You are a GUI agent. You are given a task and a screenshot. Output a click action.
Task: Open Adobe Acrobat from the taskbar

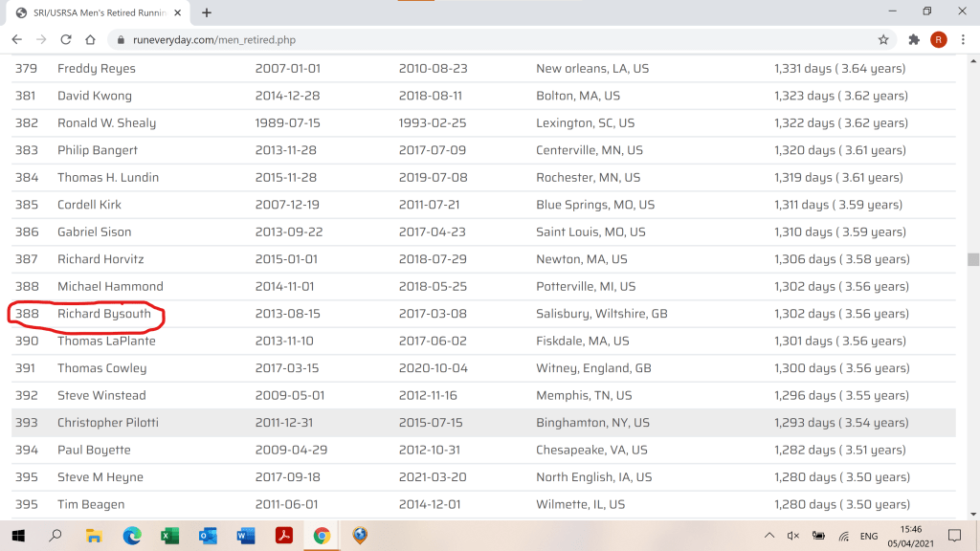click(283, 536)
